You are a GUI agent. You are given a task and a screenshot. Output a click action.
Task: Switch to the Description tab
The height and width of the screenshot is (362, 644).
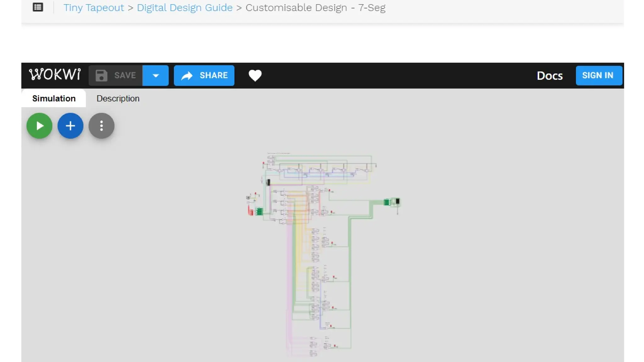118,98
